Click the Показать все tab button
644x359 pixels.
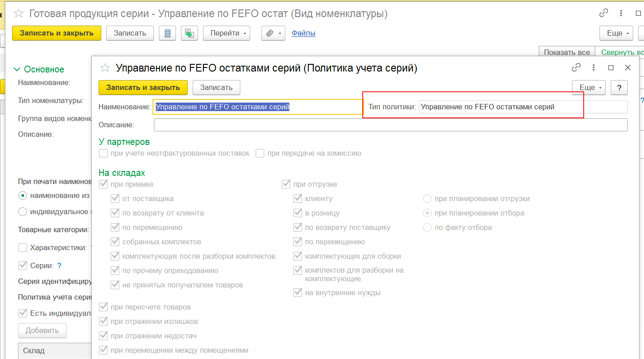(567, 52)
